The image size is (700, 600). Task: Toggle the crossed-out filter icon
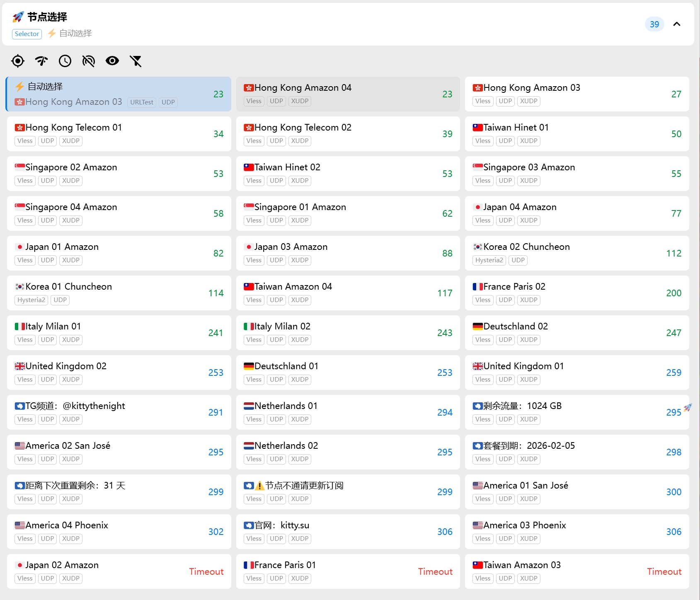tap(136, 61)
